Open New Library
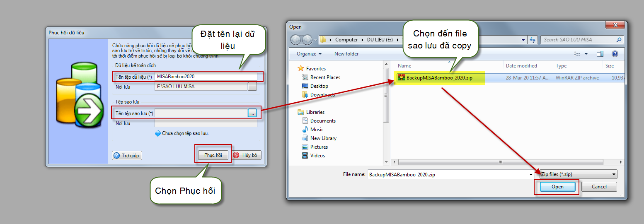 click(323, 138)
